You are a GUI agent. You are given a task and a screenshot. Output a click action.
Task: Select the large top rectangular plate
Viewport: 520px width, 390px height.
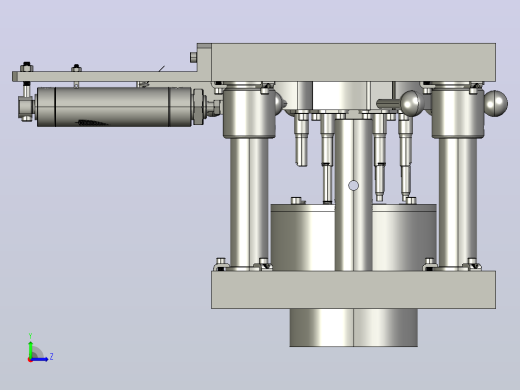[x=353, y=62]
